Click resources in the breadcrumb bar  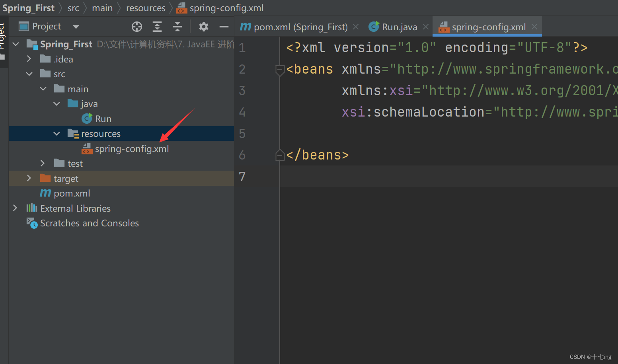(x=146, y=8)
